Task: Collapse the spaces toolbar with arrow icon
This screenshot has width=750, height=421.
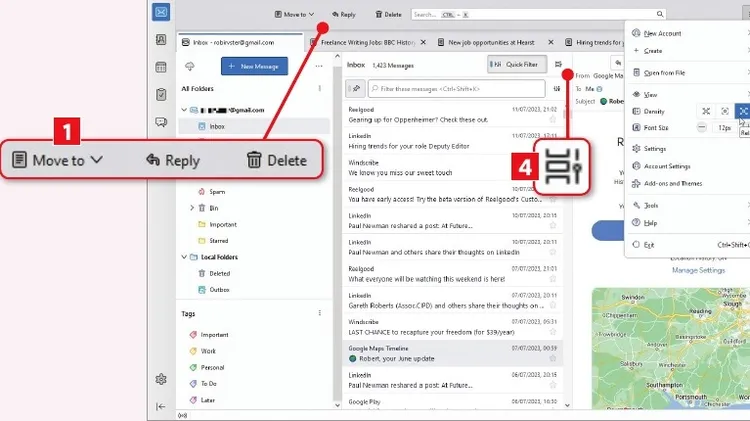Action: (161, 407)
